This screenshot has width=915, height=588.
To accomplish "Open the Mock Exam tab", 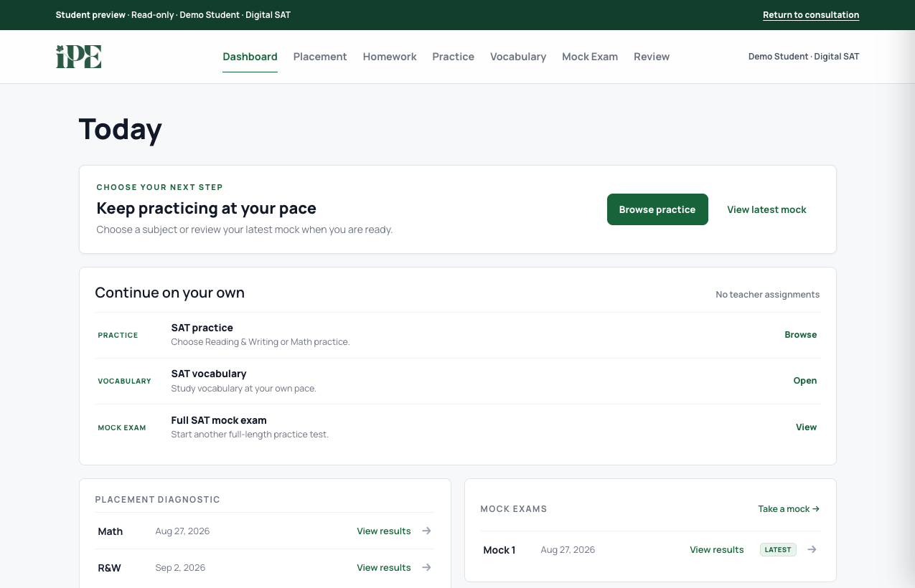I will 590,57.
